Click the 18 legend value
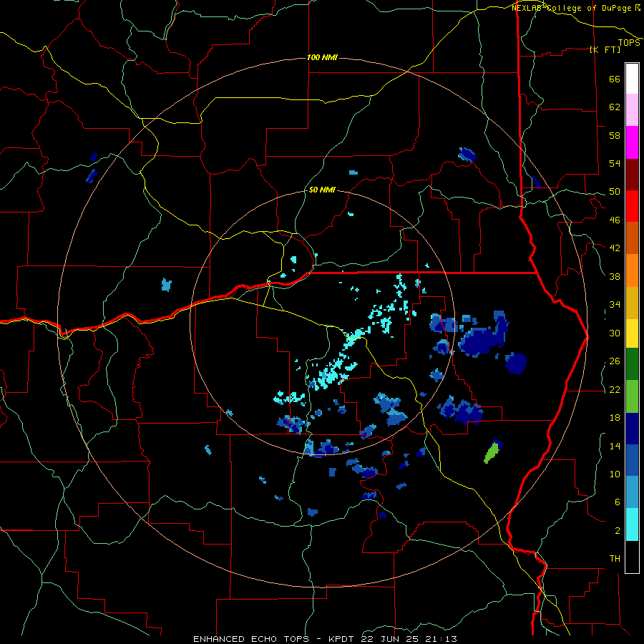This screenshot has width=644, height=644. tap(615, 418)
